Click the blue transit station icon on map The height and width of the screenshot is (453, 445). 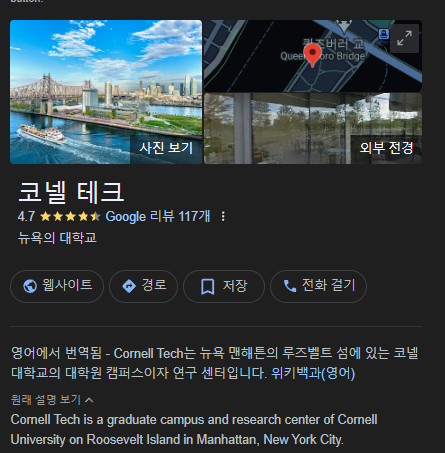pyautogui.click(x=384, y=34)
